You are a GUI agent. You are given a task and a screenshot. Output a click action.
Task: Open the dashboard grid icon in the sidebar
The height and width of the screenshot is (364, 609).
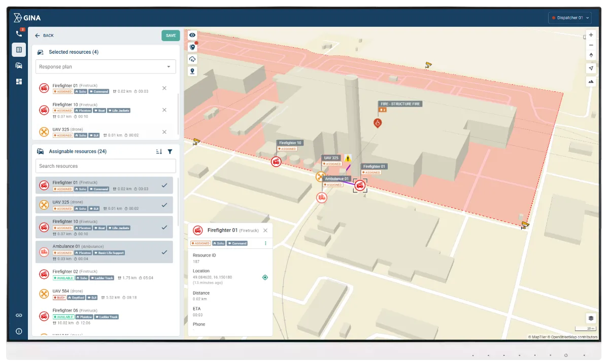[x=19, y=81]
